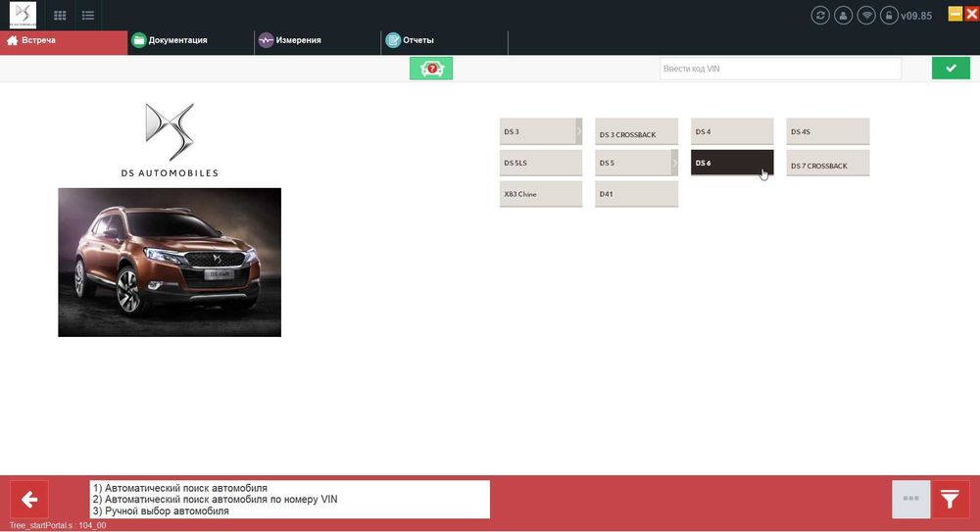Open the filter funnel button
980x532 pixels.
(950, 499)
